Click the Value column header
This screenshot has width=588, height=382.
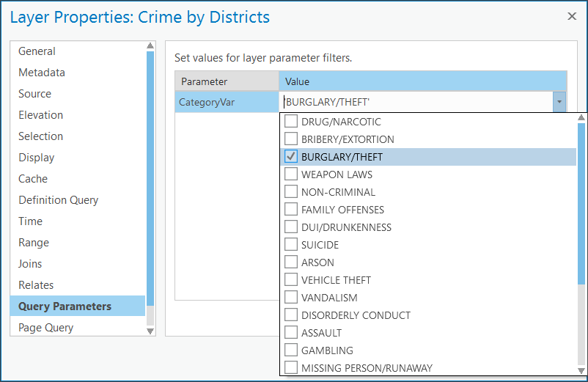[x=422, y=81]
